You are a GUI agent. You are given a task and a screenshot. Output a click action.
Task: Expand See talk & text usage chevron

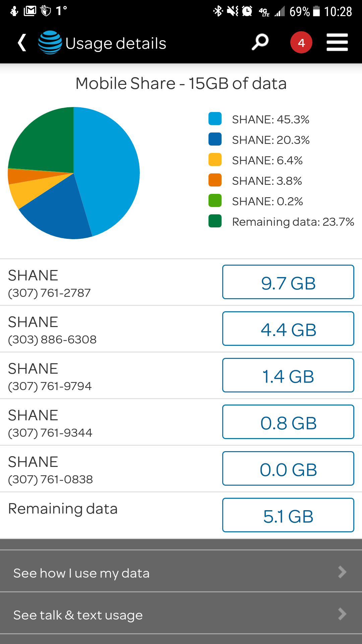click(x=342, y=614)
